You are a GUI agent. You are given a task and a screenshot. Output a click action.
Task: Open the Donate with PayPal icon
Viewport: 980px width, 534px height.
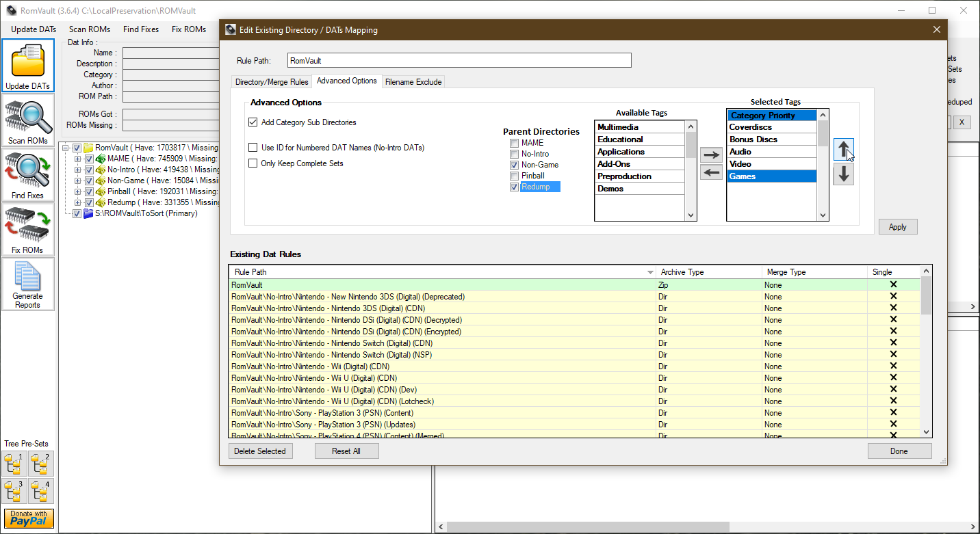28,518
